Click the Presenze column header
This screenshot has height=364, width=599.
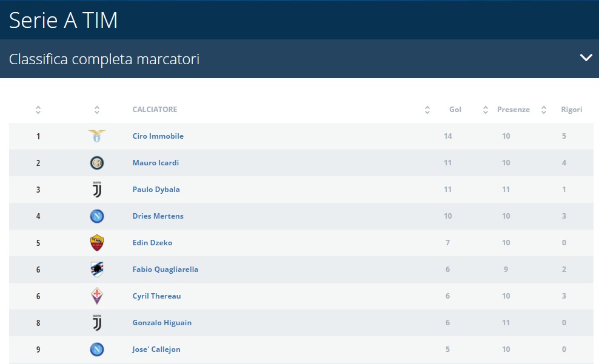coord(513,110)
